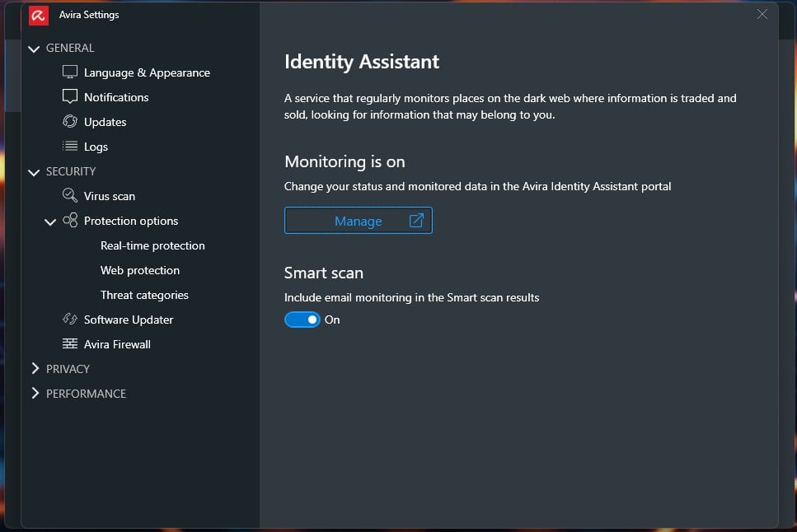Click the Protection options circles icon
Image resolution: width=797 pixels, height=532 pixels.
[x=70, y=220]
